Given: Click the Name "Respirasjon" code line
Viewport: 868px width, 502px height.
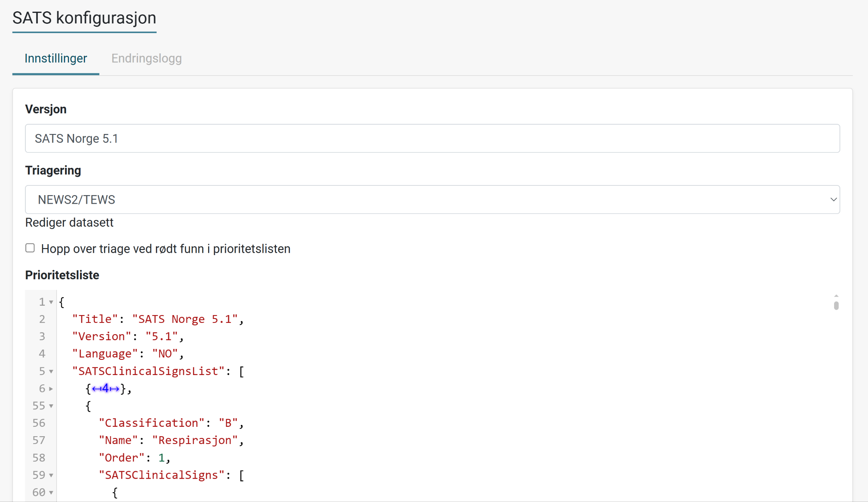Looking at the screenshot, I should 171,440.
